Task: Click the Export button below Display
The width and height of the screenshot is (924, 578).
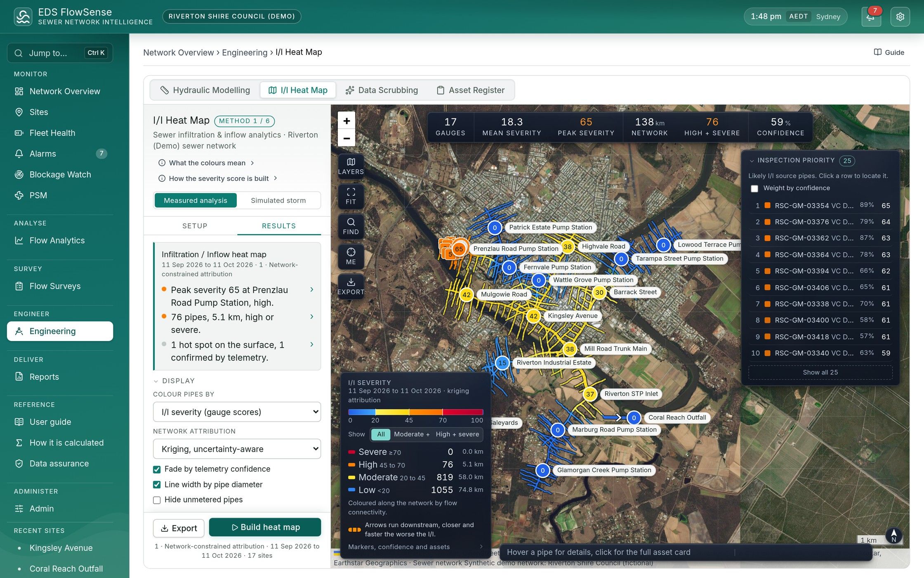Action: pos(179,528)
